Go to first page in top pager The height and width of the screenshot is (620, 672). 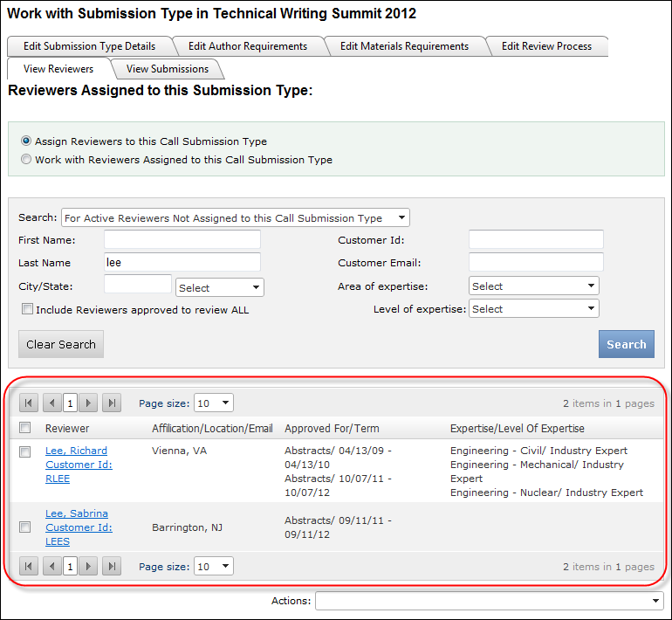pyautogui.click(x=28, y=403)
